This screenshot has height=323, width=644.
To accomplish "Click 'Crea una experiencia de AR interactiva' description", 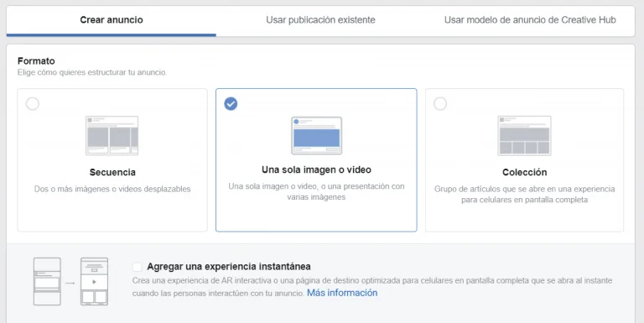I will click(372, 286).
